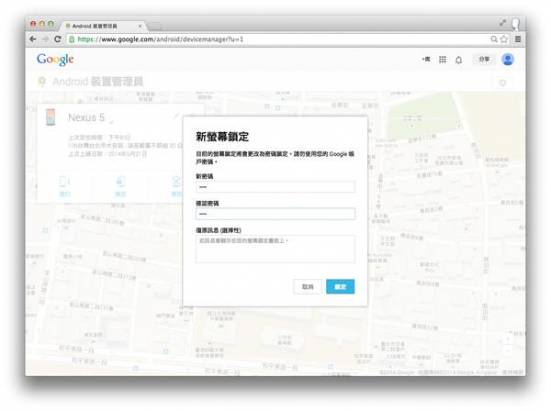551x411 pixels.
Task: Open the share button in Google bar
Action: [x=484, y=59]
